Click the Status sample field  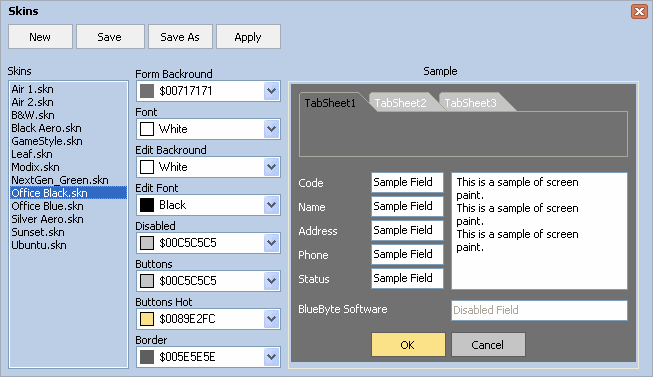point(407,278)
